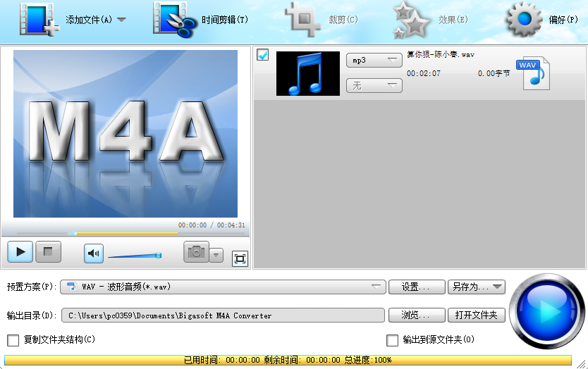Adjust the volume slider
Image resolution: width=588 pixels, height=369 pixels.
point(134,256)
